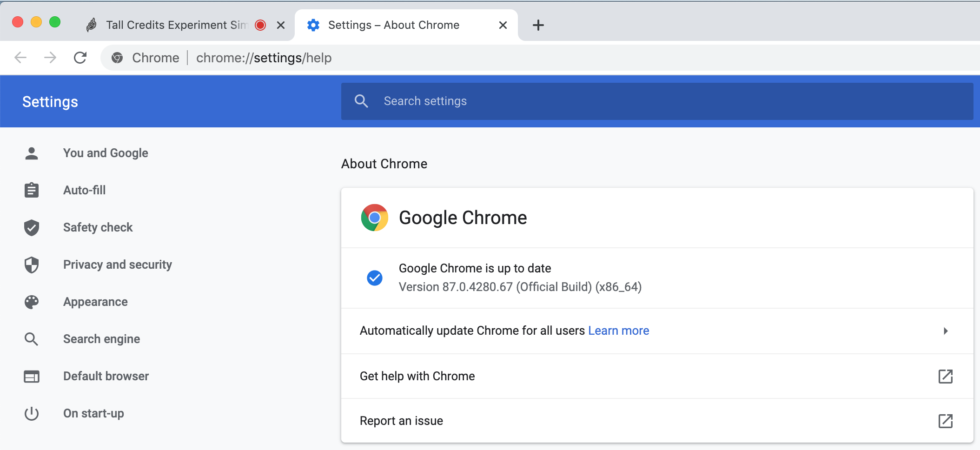Click the Privacy and security shield icon

click(32, 265)
